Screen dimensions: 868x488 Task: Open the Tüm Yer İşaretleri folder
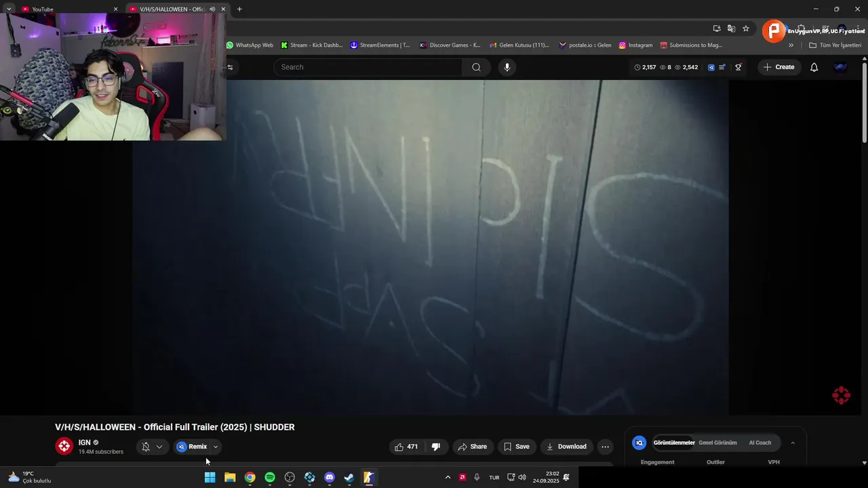tap(835, 45)
